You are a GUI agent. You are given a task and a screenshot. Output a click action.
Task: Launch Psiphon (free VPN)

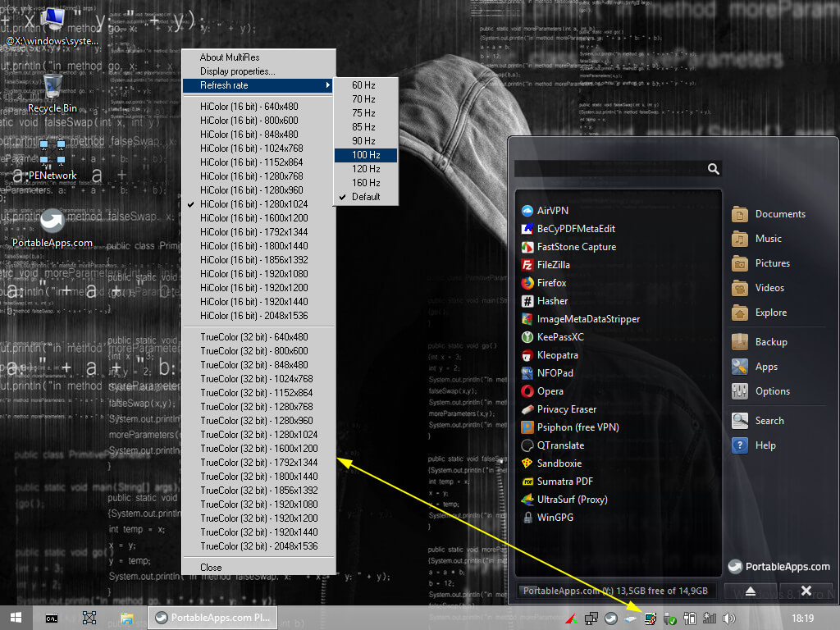570,427
